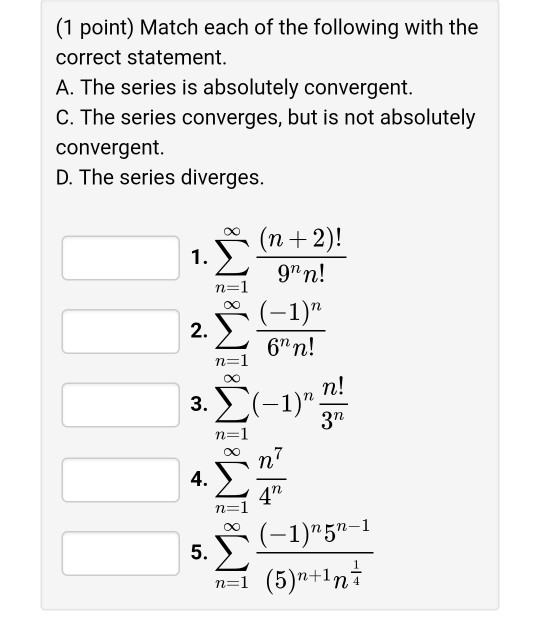This screenshot has height=622, width=540.
Task: Click the series 5 formula with n^(1/4)
Action: 294,555
